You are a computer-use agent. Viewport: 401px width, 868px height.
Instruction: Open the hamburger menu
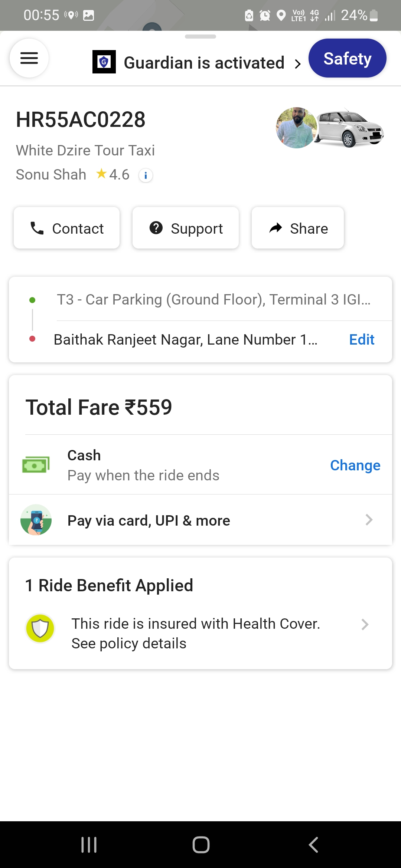[29, 58]
